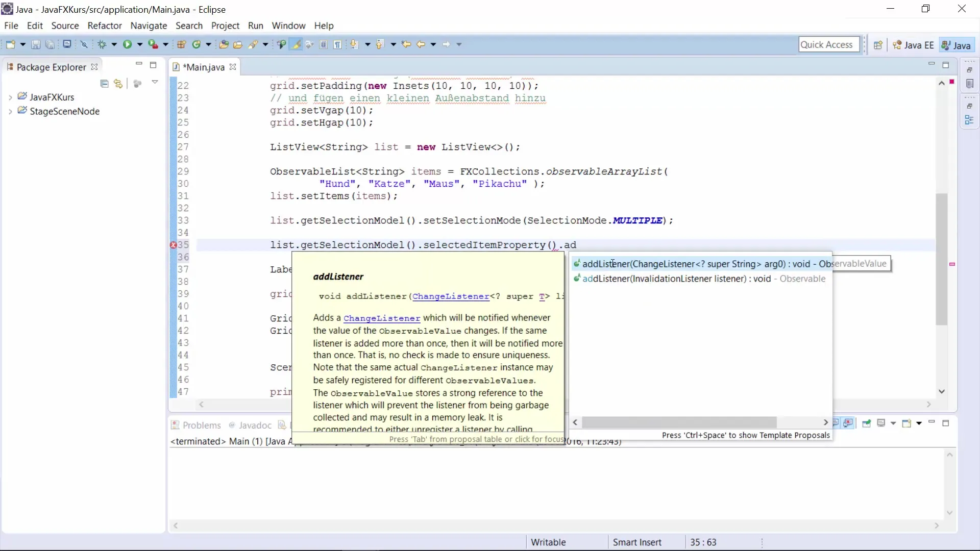Screen dimensions: 980x551
Task: Click Collapse All in Package Explorer
Action: [105, 83]
